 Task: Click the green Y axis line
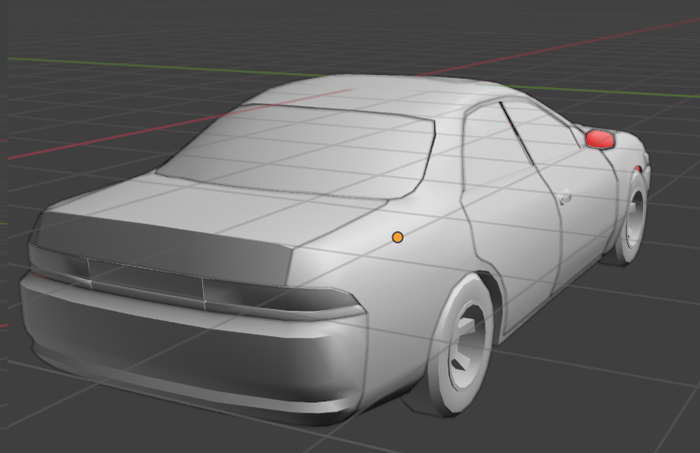coord(150,68)
